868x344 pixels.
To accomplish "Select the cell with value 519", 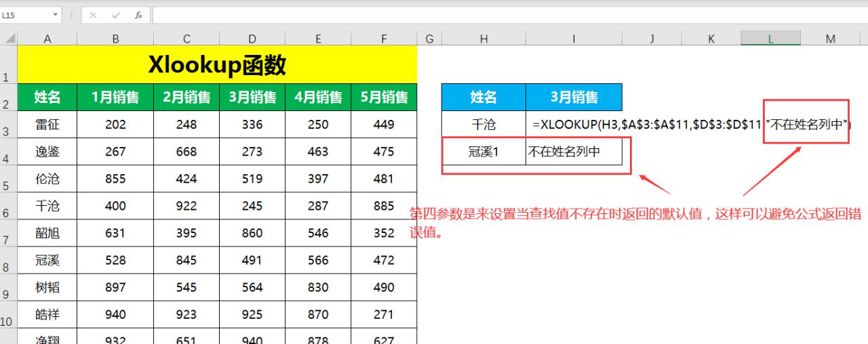I will tap(252, 179).
